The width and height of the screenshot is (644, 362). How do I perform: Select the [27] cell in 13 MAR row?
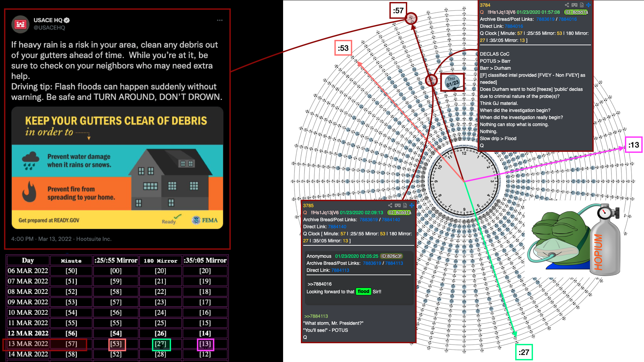[161, 344]
